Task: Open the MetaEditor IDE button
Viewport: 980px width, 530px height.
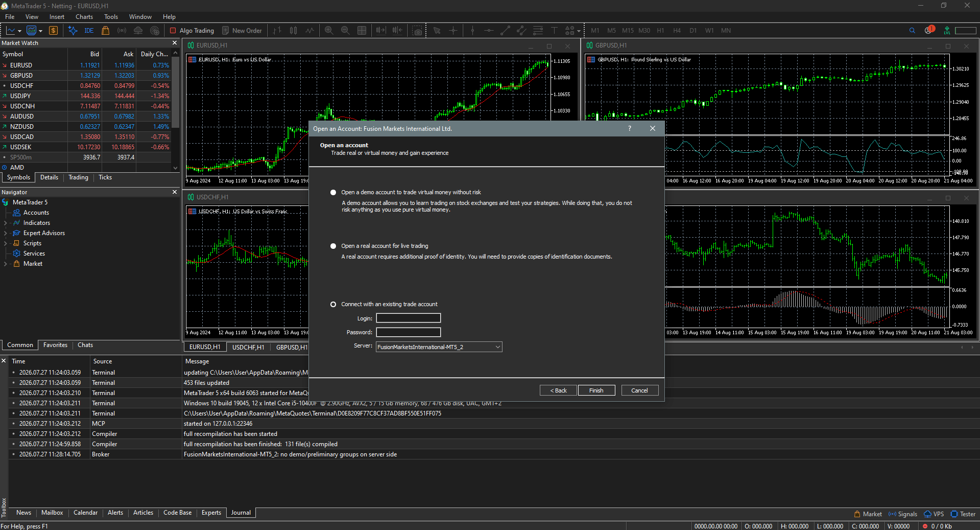Action: pos(89,31)
